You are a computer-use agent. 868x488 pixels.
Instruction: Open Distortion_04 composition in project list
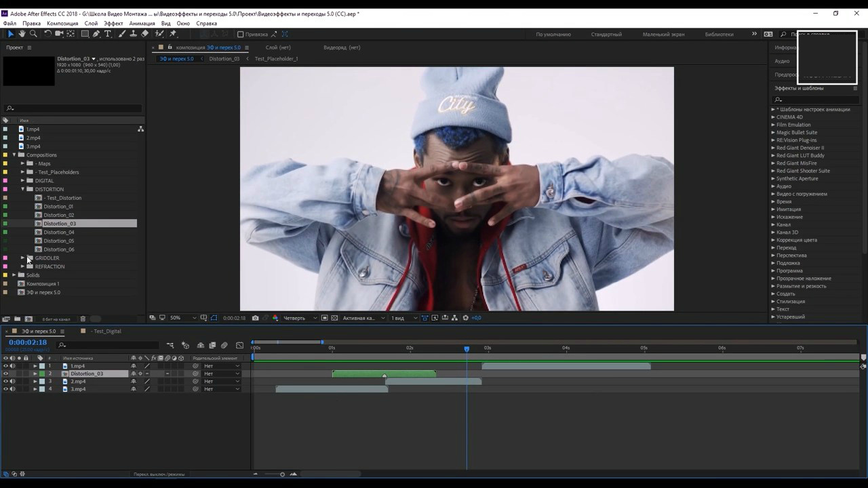[x=58, y=232]
